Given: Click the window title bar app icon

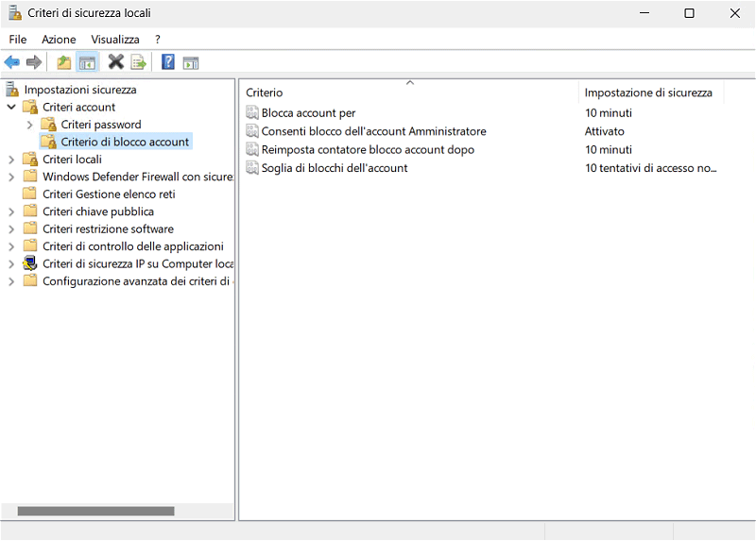Looking at the screenshot, I should coord(15,13).
